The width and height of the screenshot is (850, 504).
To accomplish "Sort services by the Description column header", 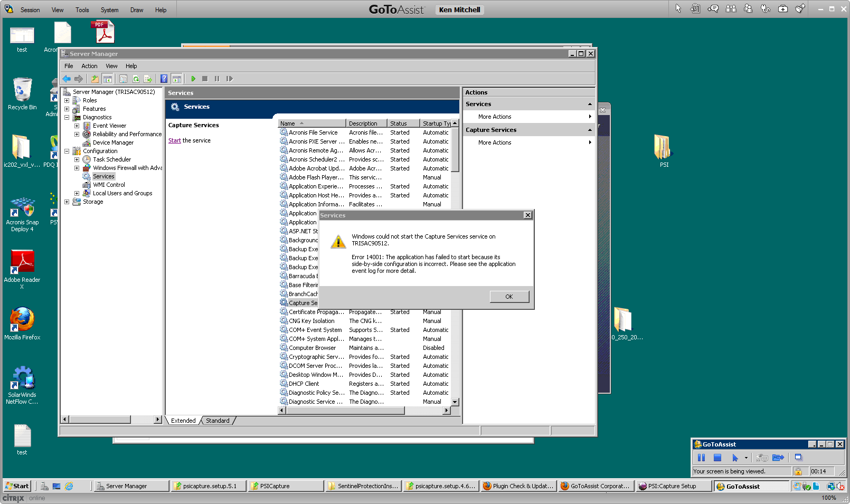I will (x=367, y=123).
